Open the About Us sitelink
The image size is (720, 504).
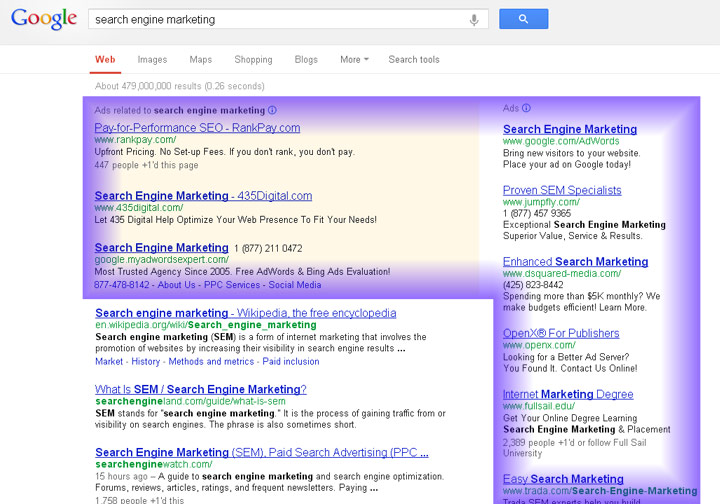tap(176, 285)
